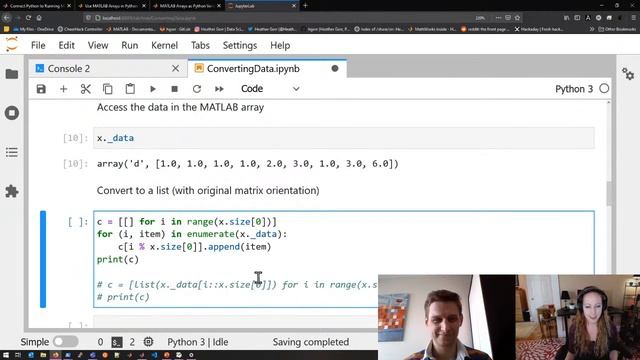Click the terminal count icon in status bar
640x360 pixels.
[117, 342]
